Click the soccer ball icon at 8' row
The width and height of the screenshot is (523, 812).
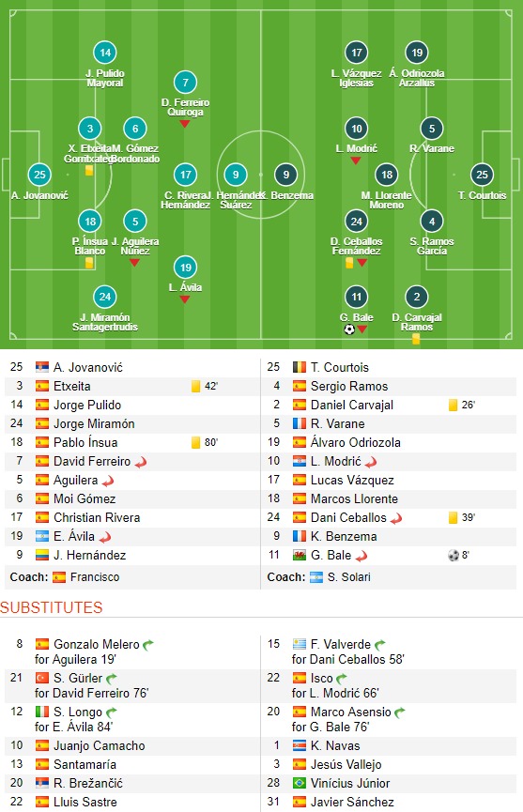(x=454, y=556)
